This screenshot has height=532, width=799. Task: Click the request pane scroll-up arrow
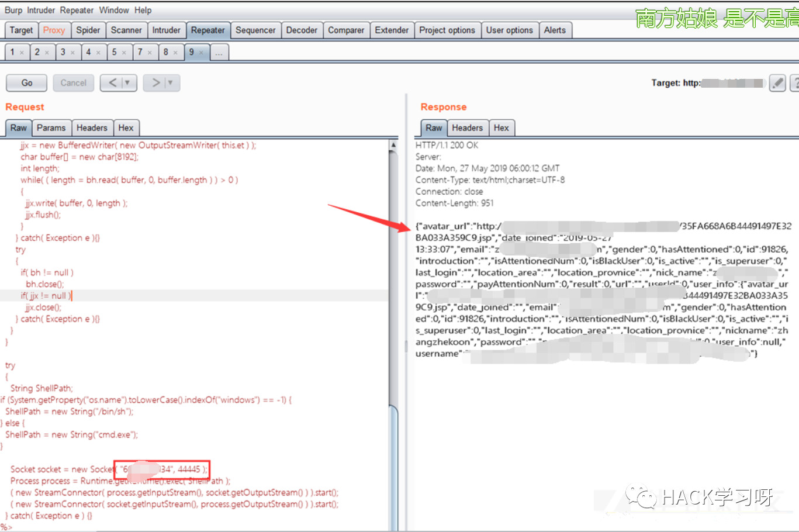(393, 144)
